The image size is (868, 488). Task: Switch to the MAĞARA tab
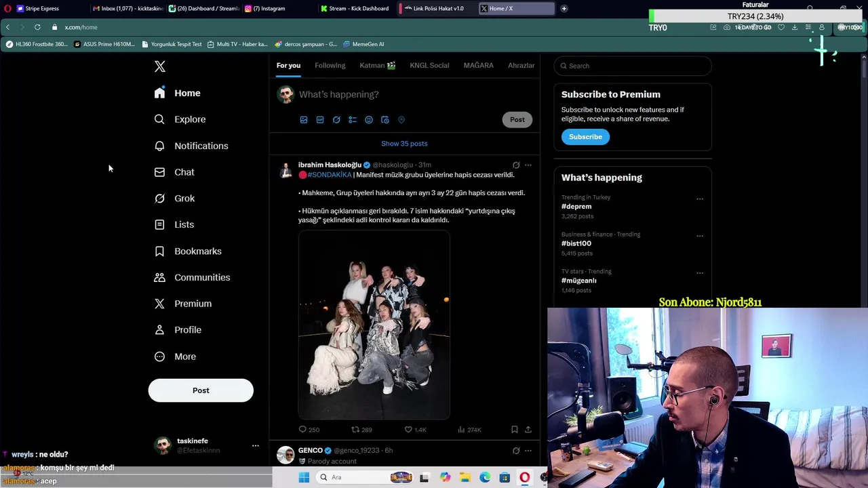click(479, 65)
